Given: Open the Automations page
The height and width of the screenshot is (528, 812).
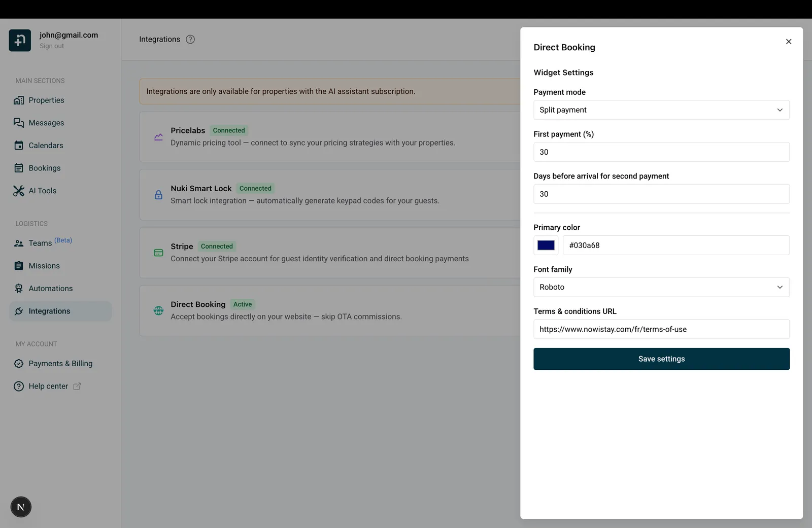Looking at the screenshot, I should [x=60, y=289].
